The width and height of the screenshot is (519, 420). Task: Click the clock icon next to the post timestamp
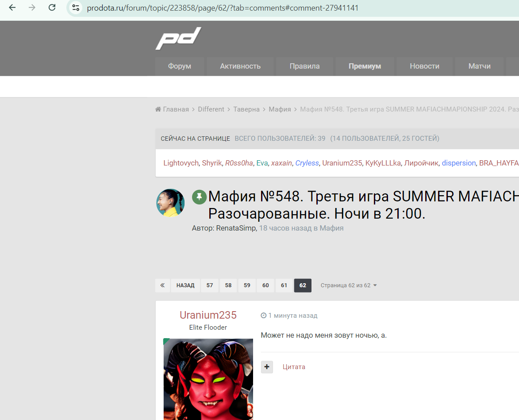coord(264,315)
